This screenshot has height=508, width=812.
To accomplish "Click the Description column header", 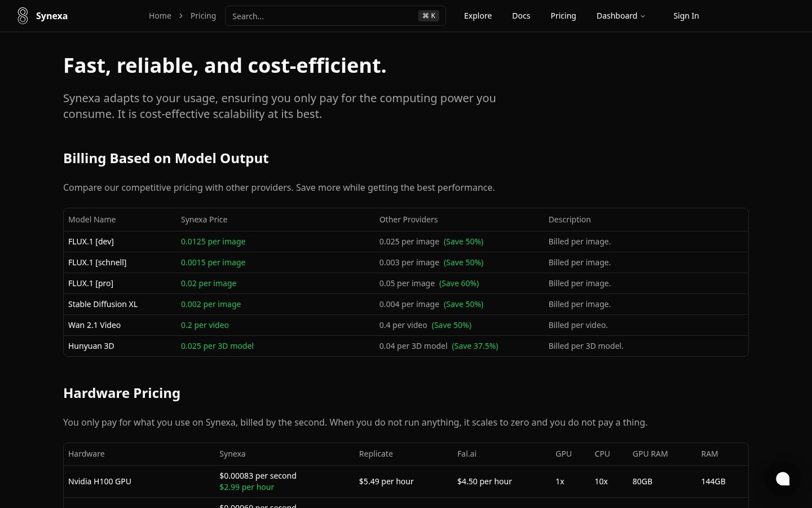I will [x=570, y=220].
